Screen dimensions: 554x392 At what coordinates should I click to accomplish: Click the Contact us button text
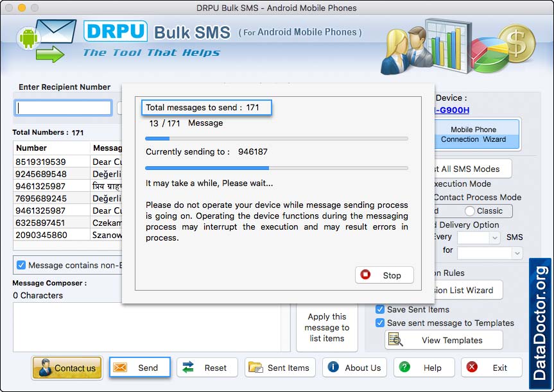[75, 368]
